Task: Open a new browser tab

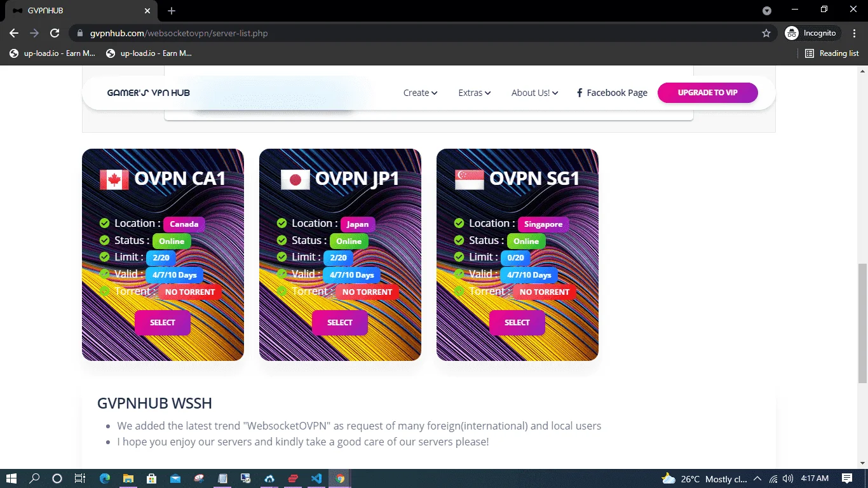Action: (x=172, y=11)
